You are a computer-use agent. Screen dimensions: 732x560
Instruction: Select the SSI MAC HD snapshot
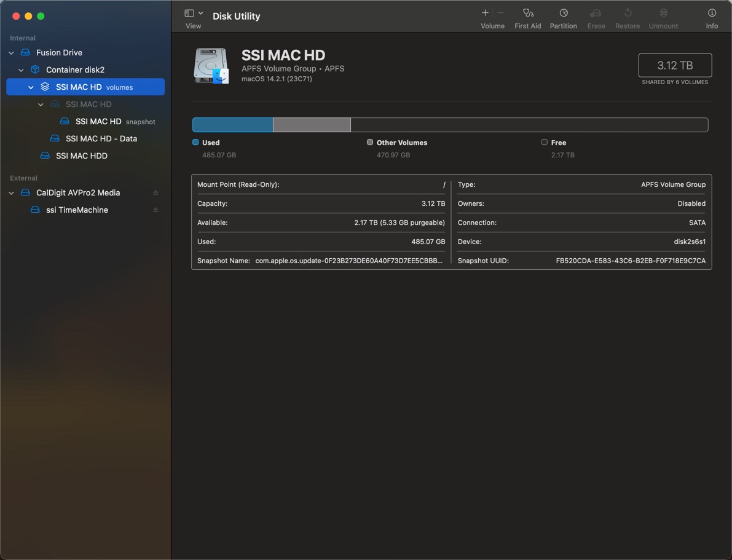click(x=98, y=122)
